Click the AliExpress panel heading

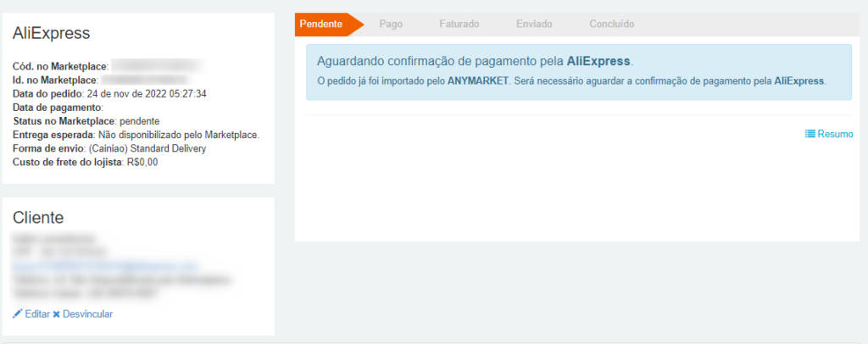pyautogui.click(x=51, y=33)
